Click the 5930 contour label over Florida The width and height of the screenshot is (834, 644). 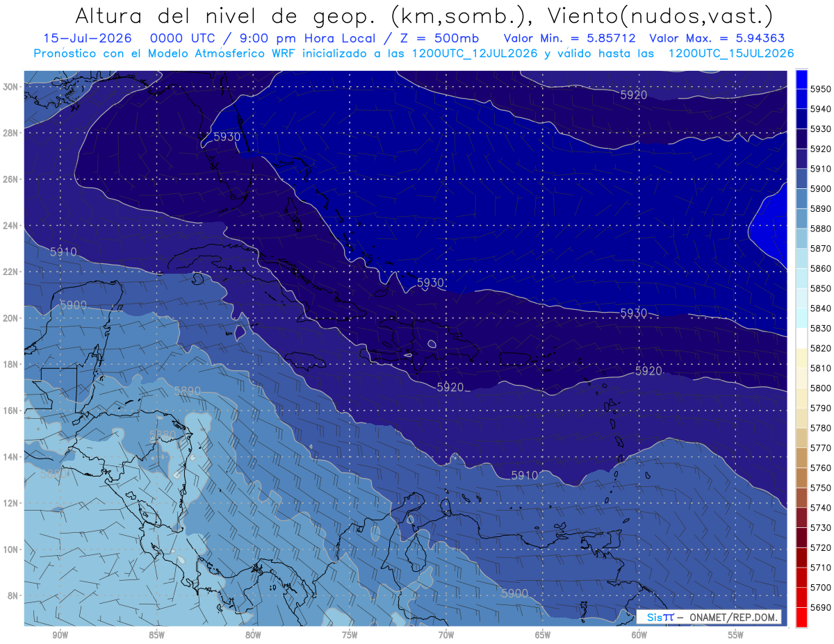pyautogui.click(x=227, y=137)
